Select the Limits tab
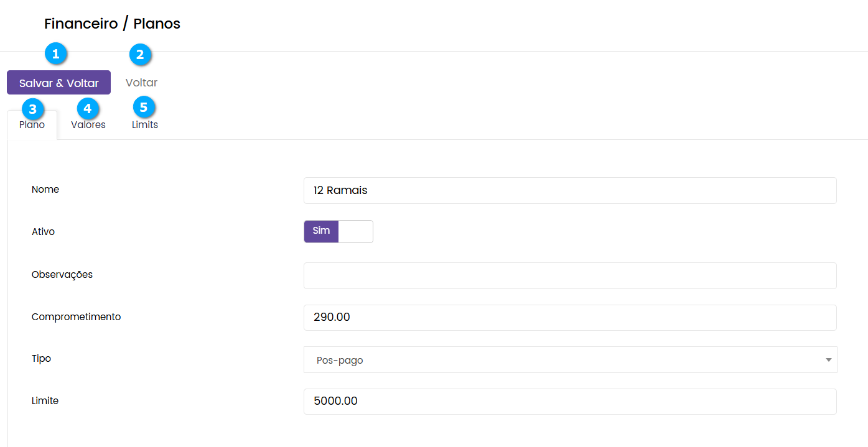 (145, 125)
